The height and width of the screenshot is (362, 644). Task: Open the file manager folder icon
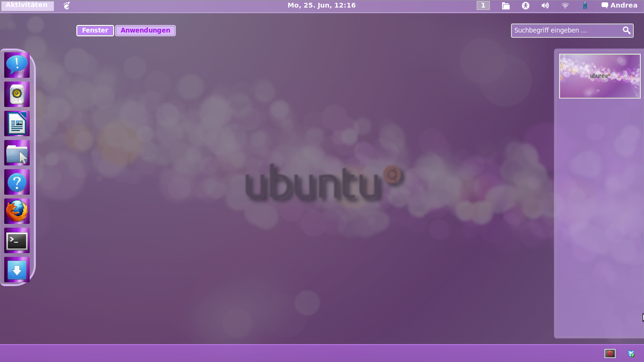coord(17,153)
